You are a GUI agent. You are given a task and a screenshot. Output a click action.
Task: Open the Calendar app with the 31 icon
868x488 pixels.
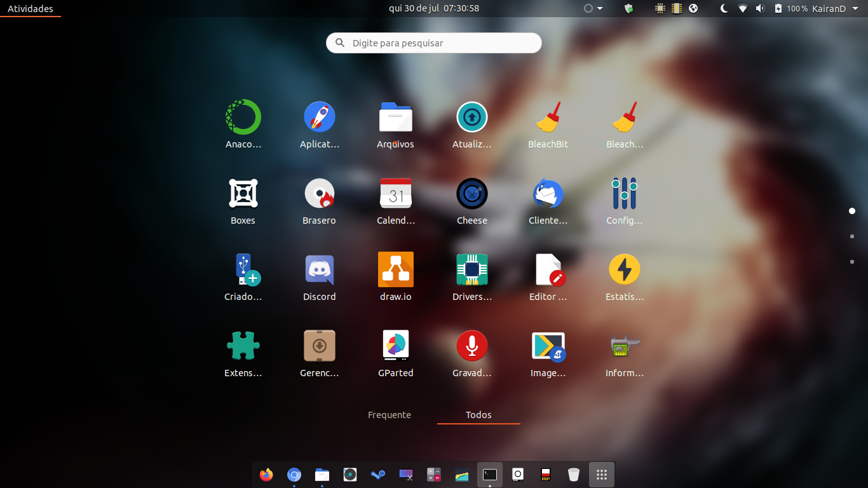tap(395, 194)
